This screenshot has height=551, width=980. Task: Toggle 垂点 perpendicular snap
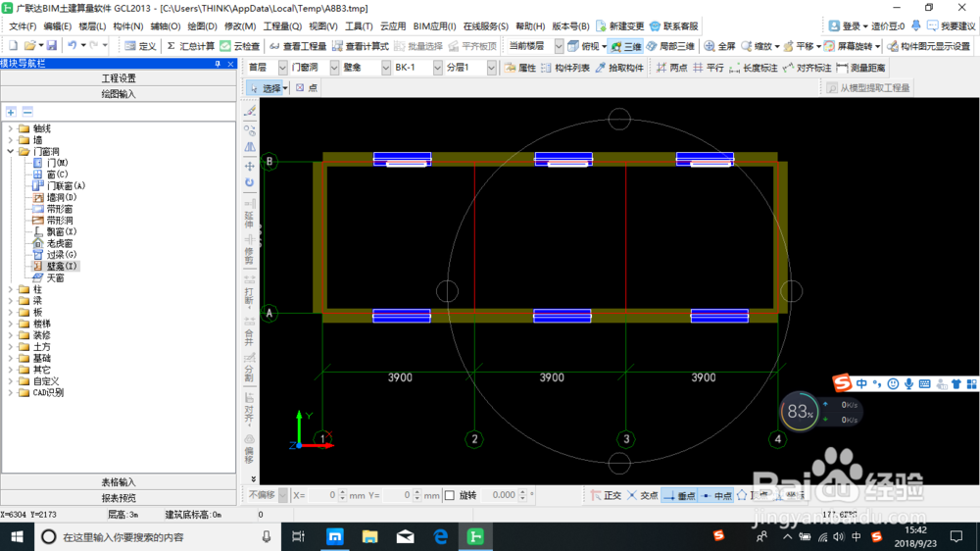[679, 495]
